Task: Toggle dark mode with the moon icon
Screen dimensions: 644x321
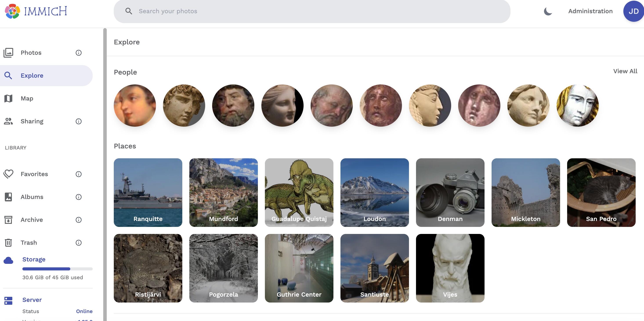Action: click(548, 11)
